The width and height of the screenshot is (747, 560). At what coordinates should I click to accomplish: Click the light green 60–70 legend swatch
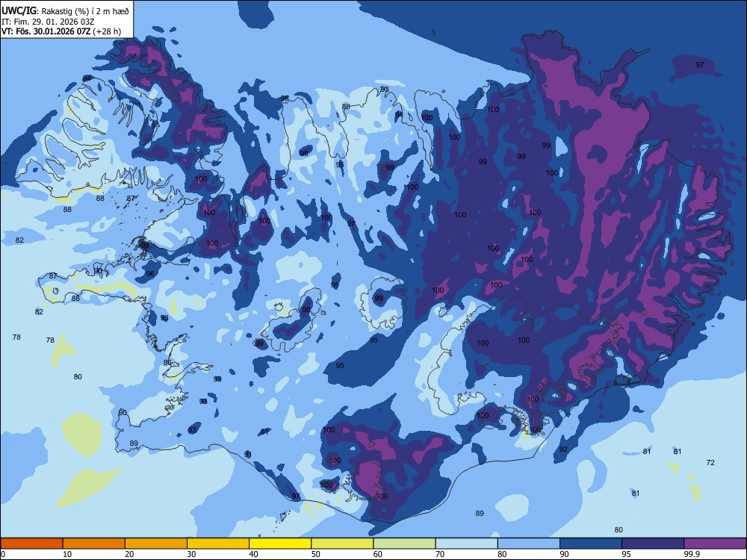[404, 544]
